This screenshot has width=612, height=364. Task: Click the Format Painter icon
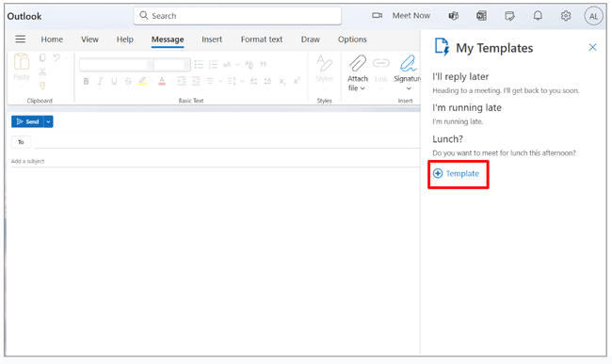pyautogui.click(x=42, y=86)
